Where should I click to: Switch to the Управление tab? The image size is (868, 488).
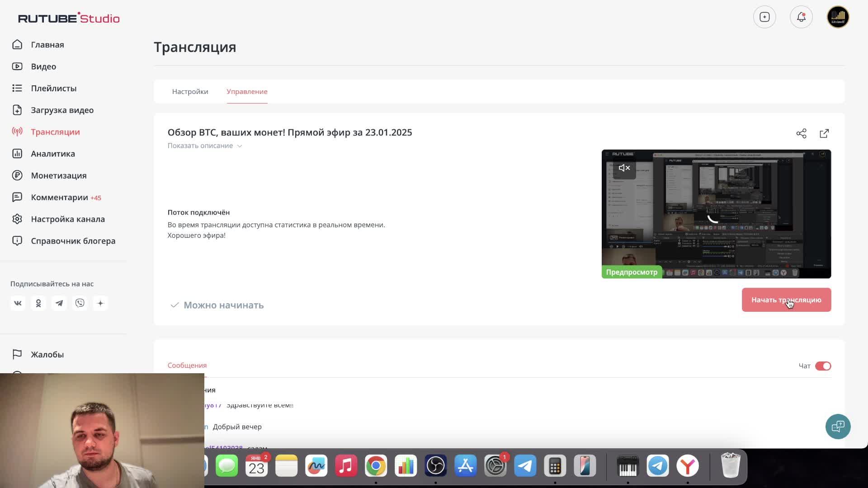coord(247,91)
